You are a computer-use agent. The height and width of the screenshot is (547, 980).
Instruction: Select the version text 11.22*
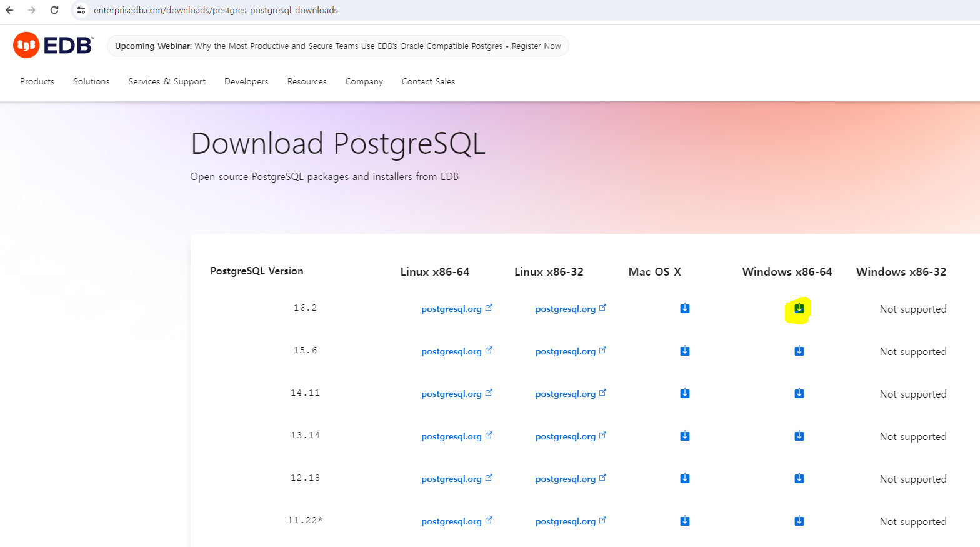305,520
